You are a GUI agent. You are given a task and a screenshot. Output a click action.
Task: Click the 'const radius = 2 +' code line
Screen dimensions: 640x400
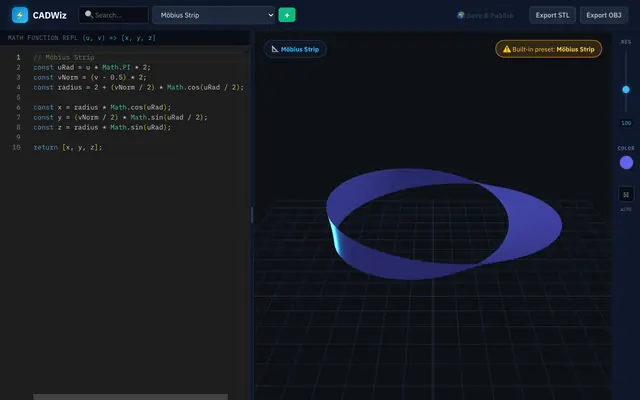(x=138, y=87)
